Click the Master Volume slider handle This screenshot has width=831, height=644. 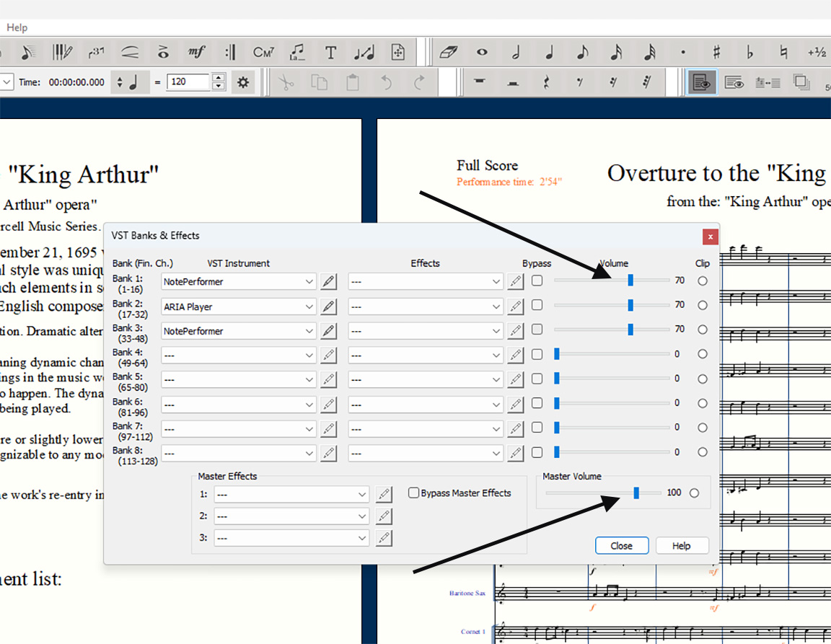pyautogui.click(x=636, y=493)
